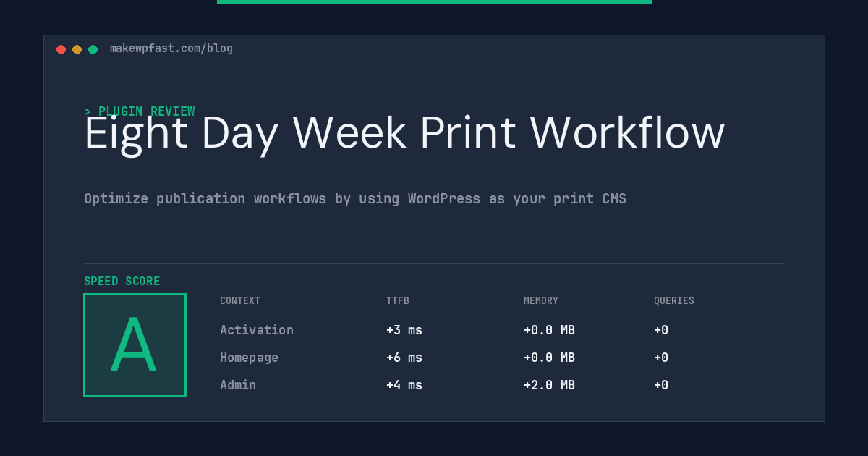
Task: Select the 'Admin' row label
Action: (238, 385)
